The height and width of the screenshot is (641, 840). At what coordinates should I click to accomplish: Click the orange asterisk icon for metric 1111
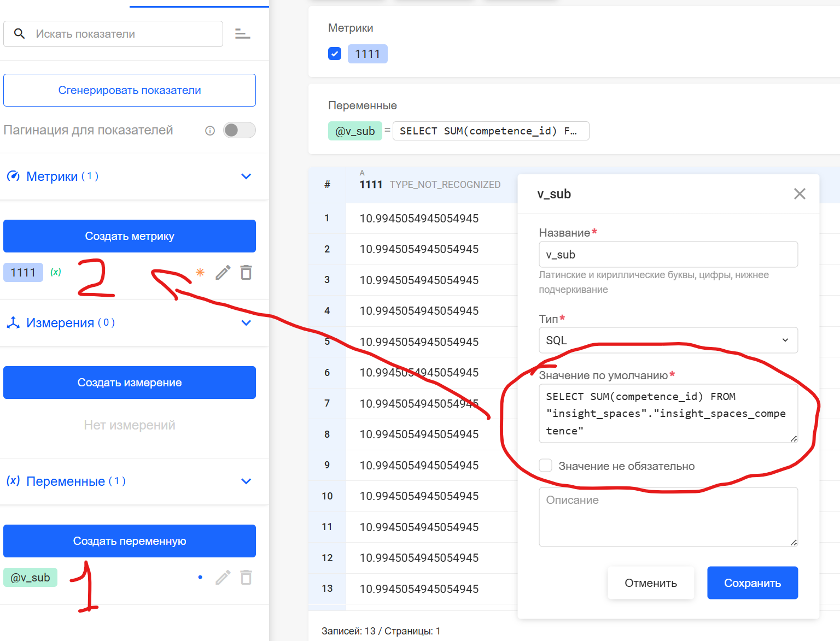pyautogui.click(x=200, y=272)
